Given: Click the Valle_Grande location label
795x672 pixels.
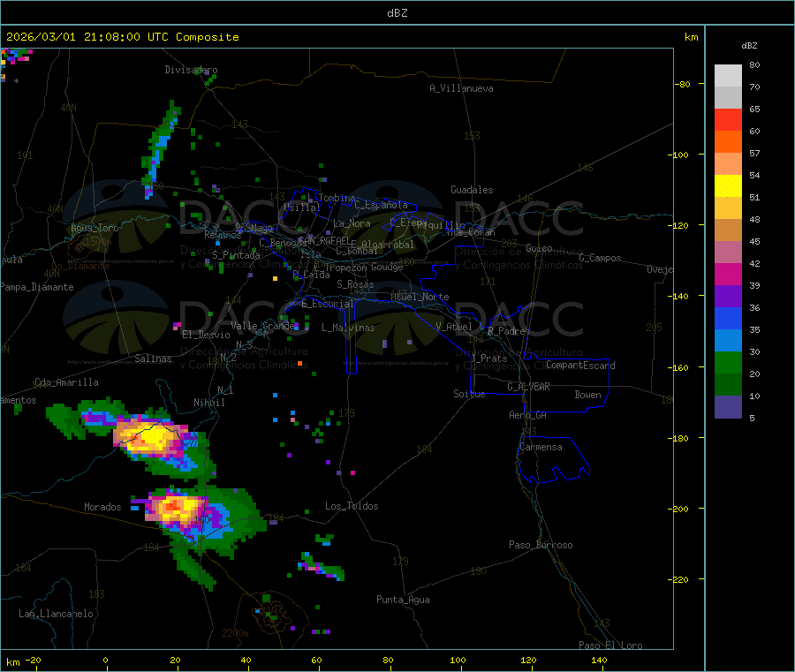Looking at the screenshot, I should coord(262,326).
